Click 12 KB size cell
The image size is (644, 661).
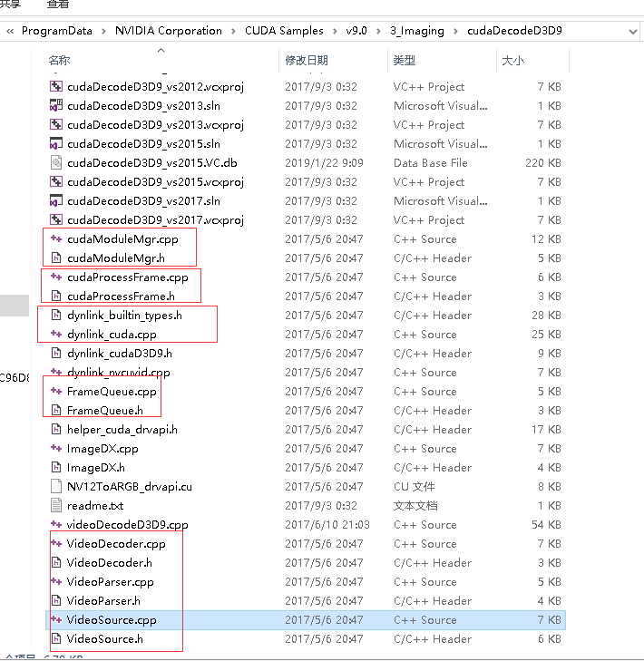tap(546, 239)
